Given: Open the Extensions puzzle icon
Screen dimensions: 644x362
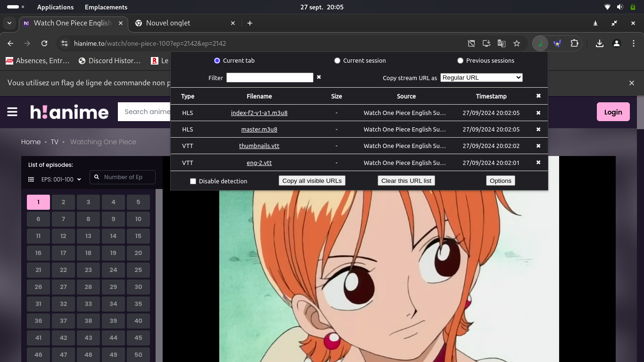Looking at the screenshot, I should coord(574,43).
